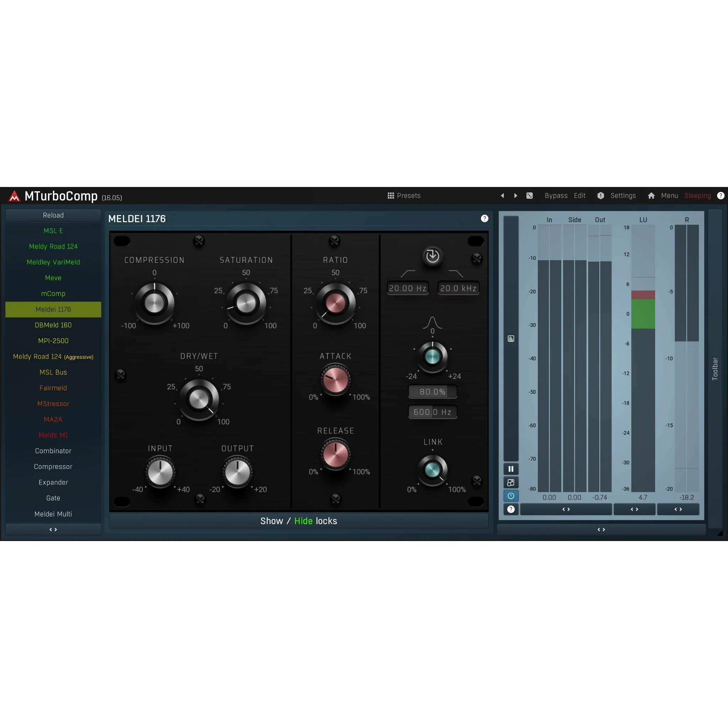728x728 pixels.
Task: Toggle the lock icon above Ratio section
Action: point(334,241)
